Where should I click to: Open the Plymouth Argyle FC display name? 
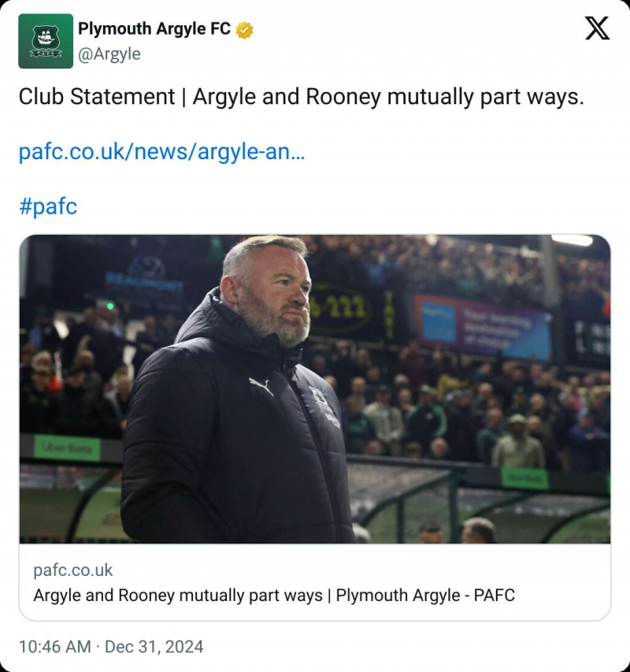154,29
